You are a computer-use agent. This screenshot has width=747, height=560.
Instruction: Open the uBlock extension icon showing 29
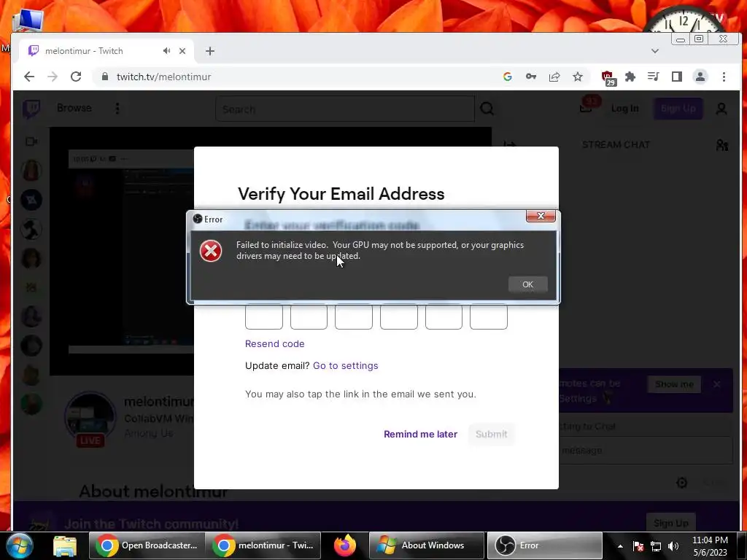[x=608, y=77]
